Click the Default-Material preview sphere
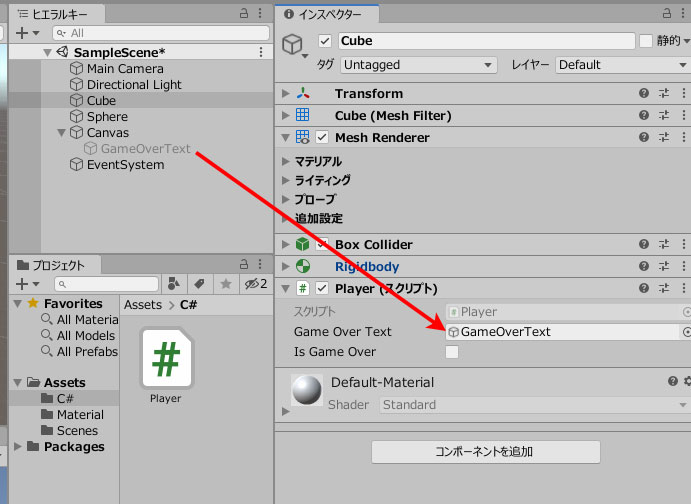 [307, 390]
